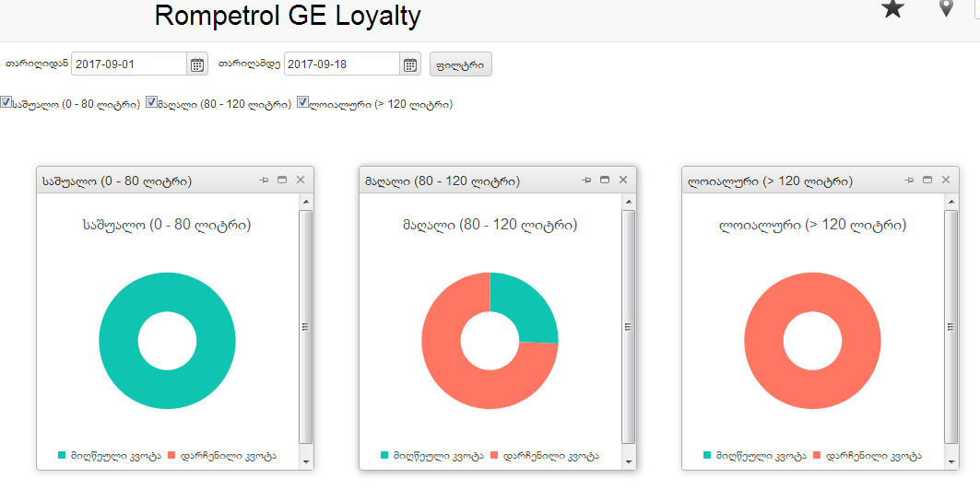Close the საშუალო (0 - 80) panel
980x490 pixels.
(301, 180)
